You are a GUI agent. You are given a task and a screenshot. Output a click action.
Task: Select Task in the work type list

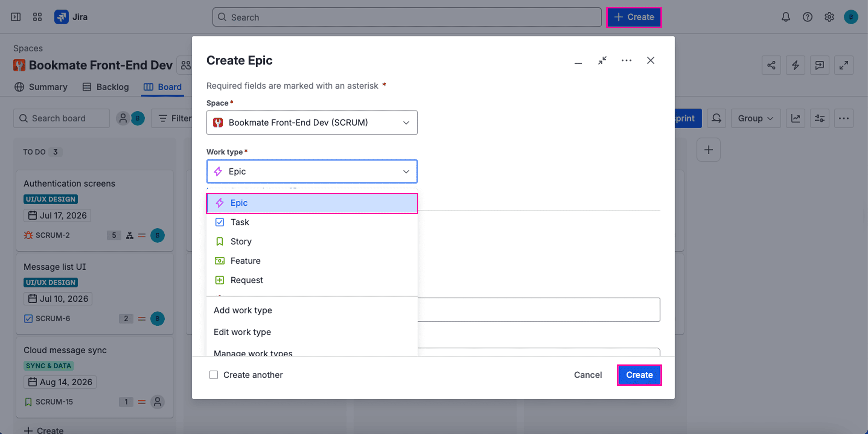pyautogui.click(x=312, y=222)
